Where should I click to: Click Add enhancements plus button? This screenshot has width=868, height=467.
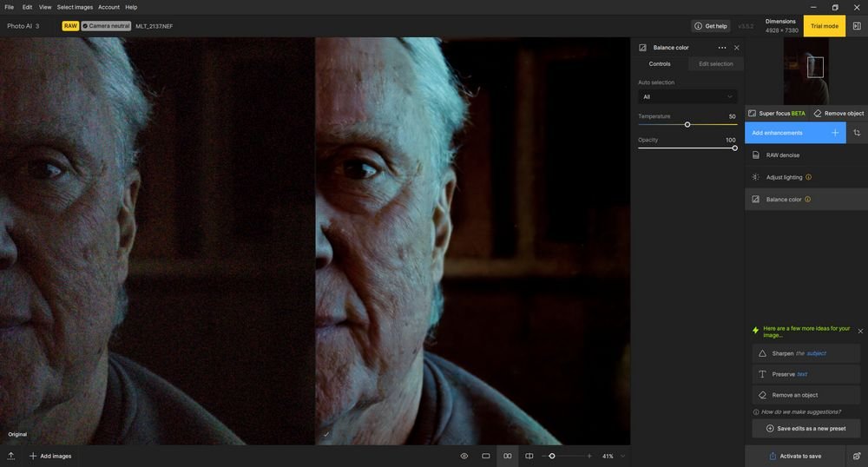[x=835, y=133]
